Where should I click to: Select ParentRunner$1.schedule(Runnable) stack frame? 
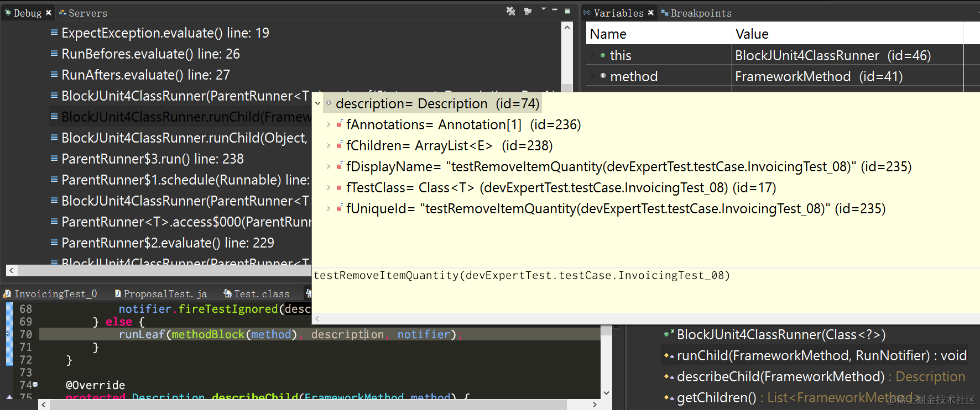point(185,180)
